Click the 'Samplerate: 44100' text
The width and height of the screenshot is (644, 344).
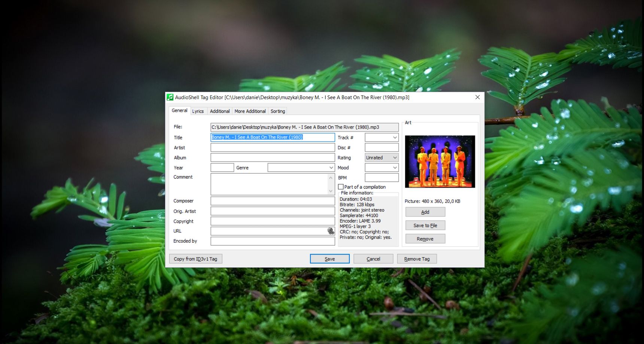coord(359,215)
